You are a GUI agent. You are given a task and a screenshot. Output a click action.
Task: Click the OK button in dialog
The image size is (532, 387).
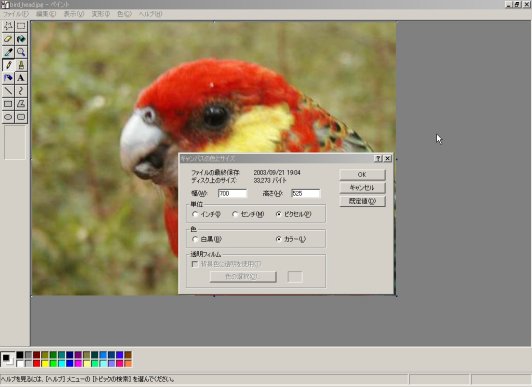[x=362, y=175]
